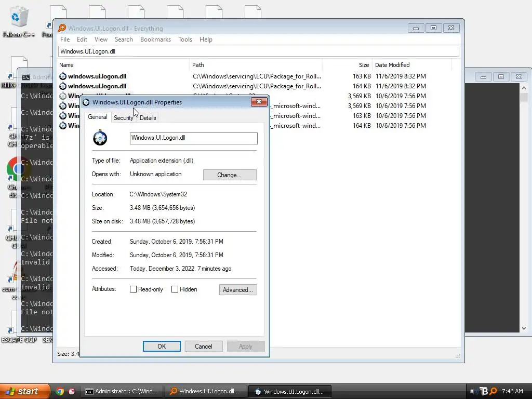Click the file name field in Properties
532x399 pixels.
193,138
